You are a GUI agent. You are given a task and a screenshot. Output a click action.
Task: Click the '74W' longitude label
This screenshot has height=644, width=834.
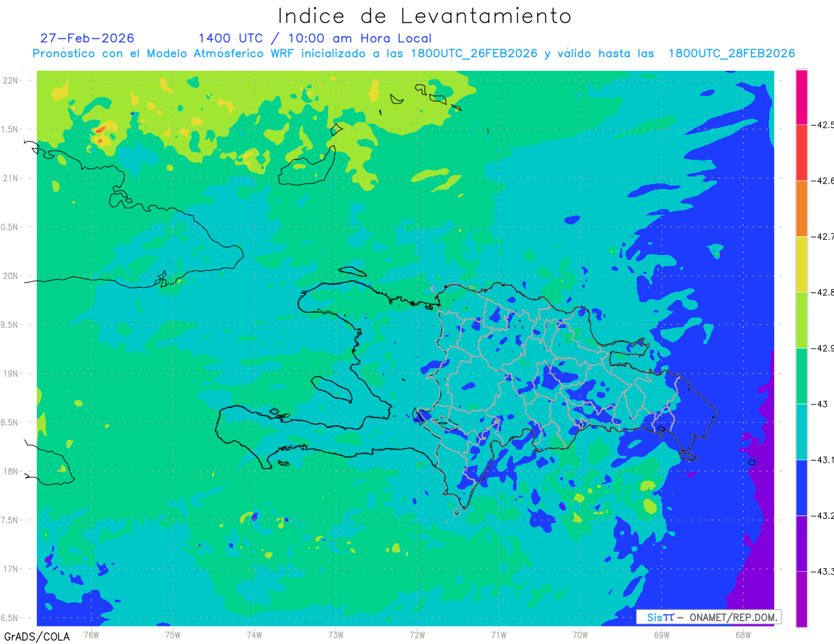[x=254, y=634]
